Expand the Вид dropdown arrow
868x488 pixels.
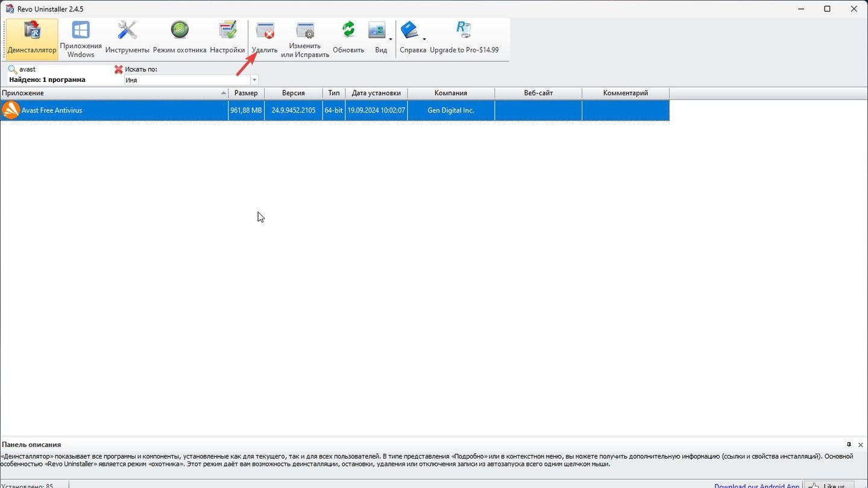(x=391, y=40)
